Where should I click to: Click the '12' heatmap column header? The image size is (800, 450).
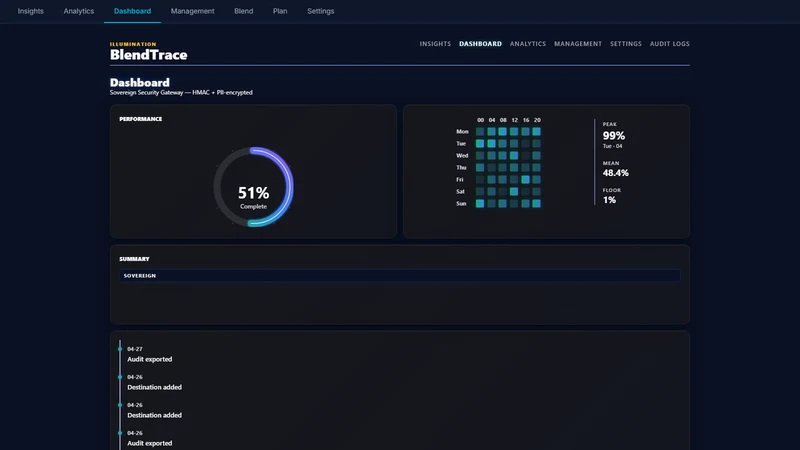[514, 120]
